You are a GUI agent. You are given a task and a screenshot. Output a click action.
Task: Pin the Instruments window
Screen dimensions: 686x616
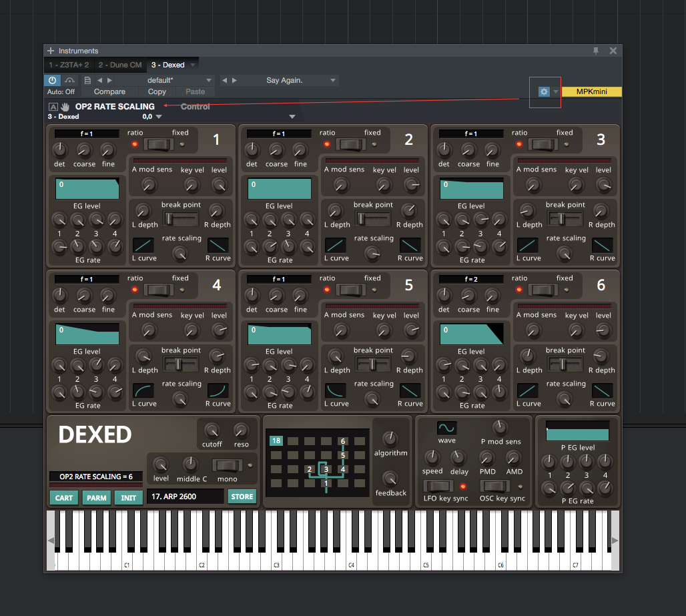(x=596, y=50)
